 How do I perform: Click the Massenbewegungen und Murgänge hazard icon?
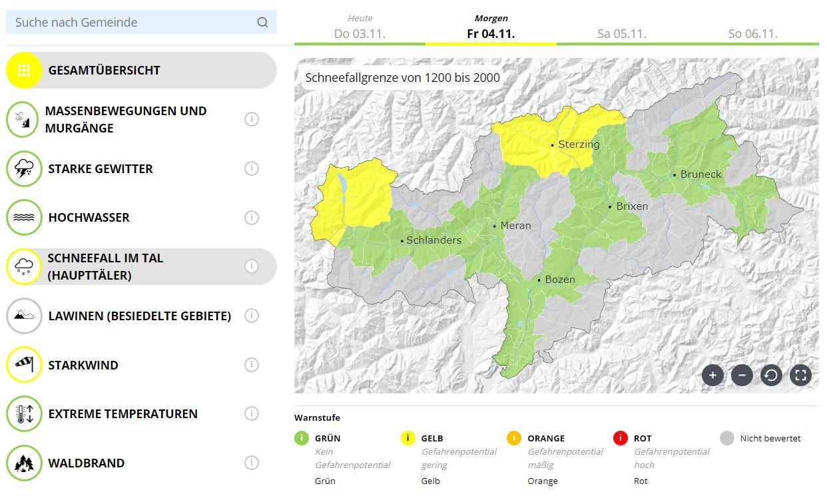pos(24,119)
